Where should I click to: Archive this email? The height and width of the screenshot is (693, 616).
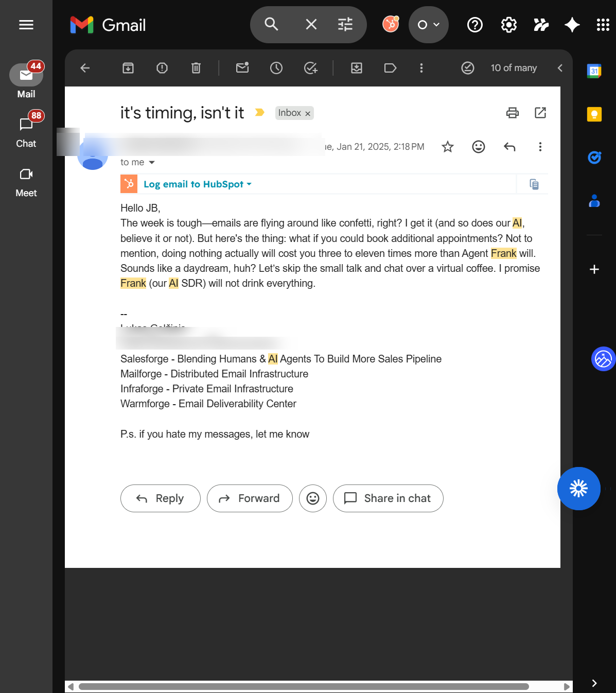click(x=128, y=68)
